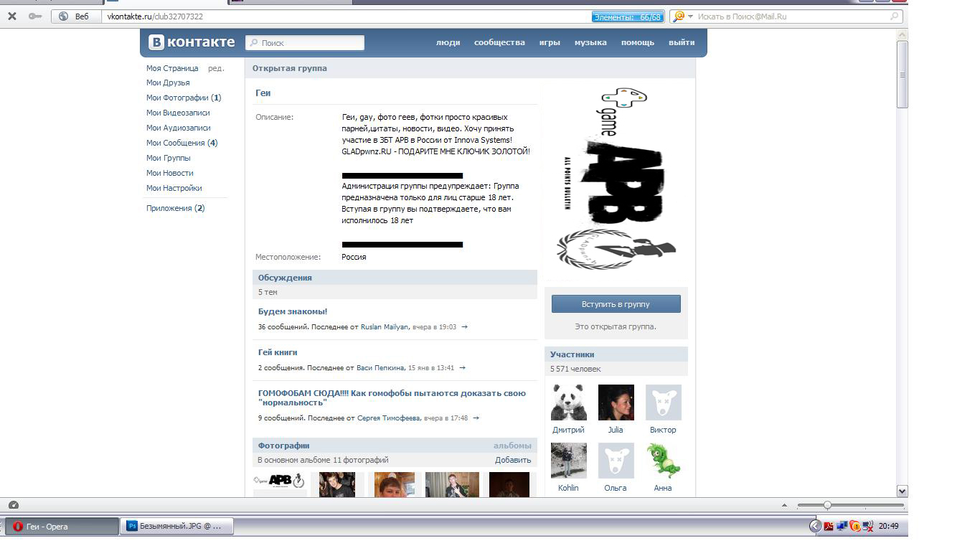
Task: Click the Stop loading X button
Action: coord(11,16)
